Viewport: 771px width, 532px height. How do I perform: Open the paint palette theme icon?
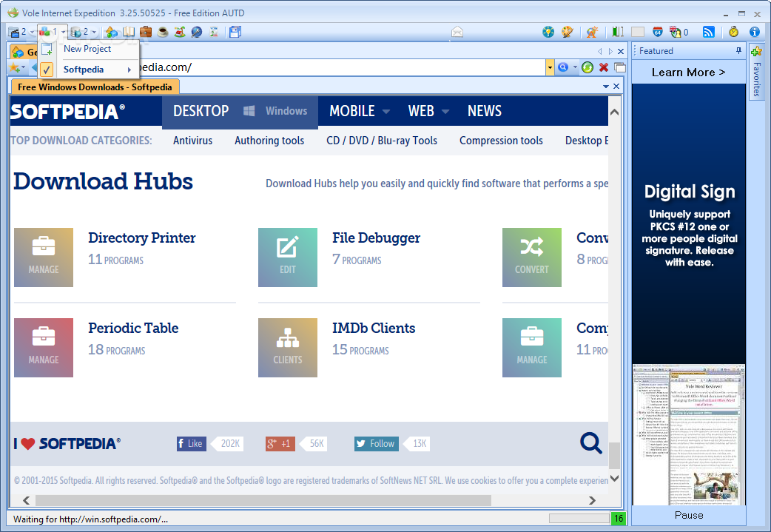click(568, 32)
